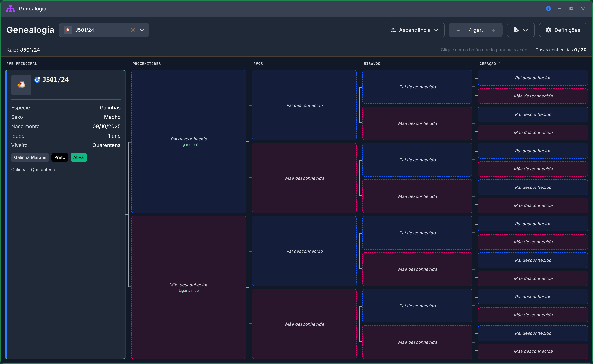Click the Casas conhecidas 0 / 30 counter

[561, 50]
